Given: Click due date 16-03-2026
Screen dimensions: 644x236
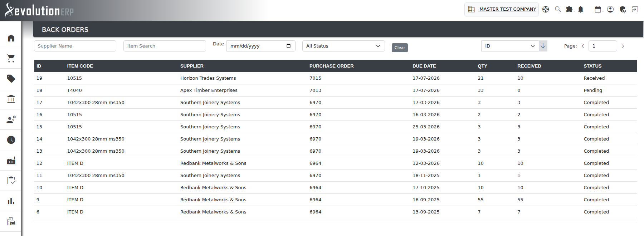Looking at the screenshot, I should pos(426,115).
